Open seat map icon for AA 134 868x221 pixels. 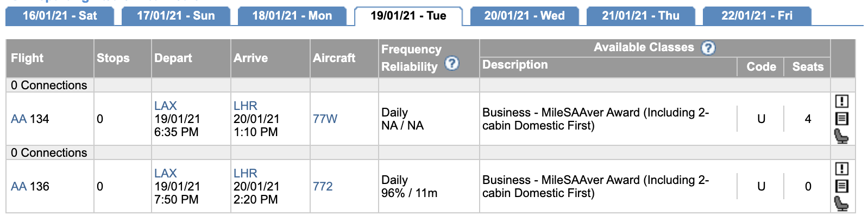coord(841,136)
